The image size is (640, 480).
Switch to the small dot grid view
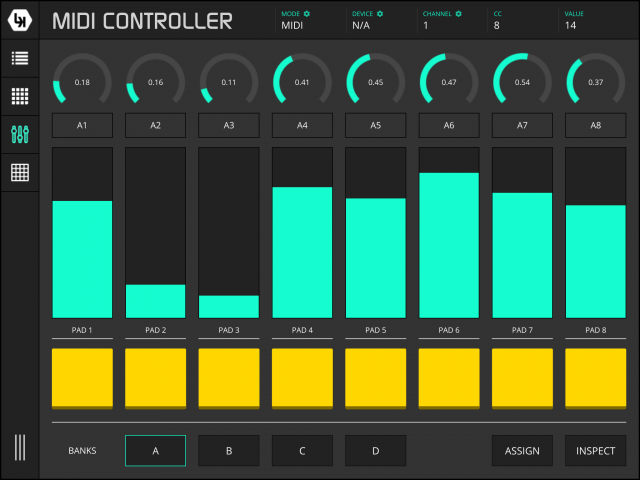coord(20,96)
